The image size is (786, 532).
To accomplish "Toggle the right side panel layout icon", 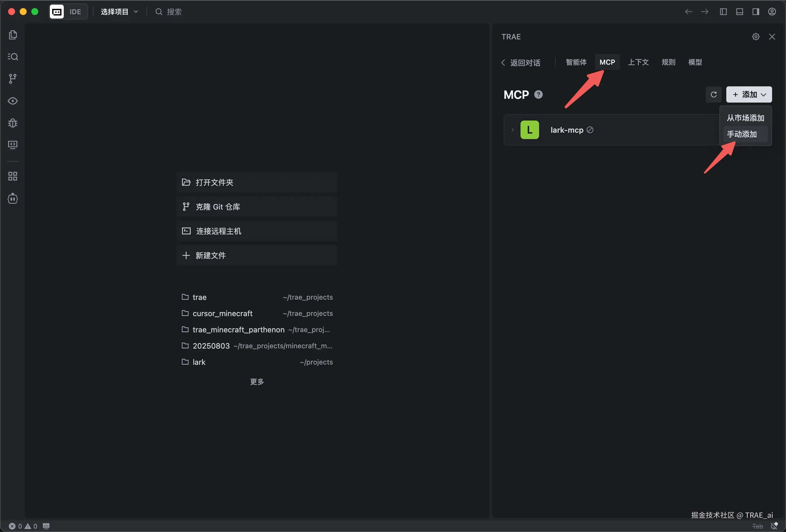I will coord(756,12).
